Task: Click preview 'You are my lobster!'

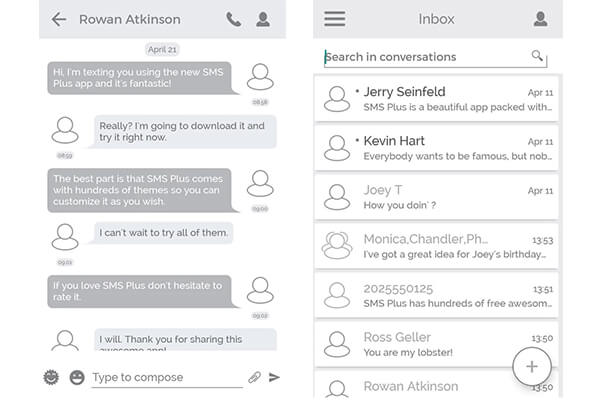Action: coord(408,353)
